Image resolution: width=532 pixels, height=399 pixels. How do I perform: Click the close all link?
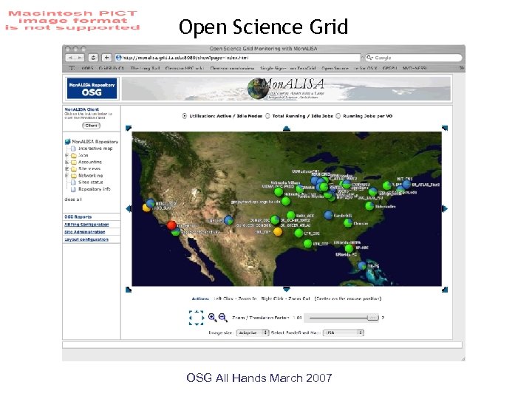(73, 199)
